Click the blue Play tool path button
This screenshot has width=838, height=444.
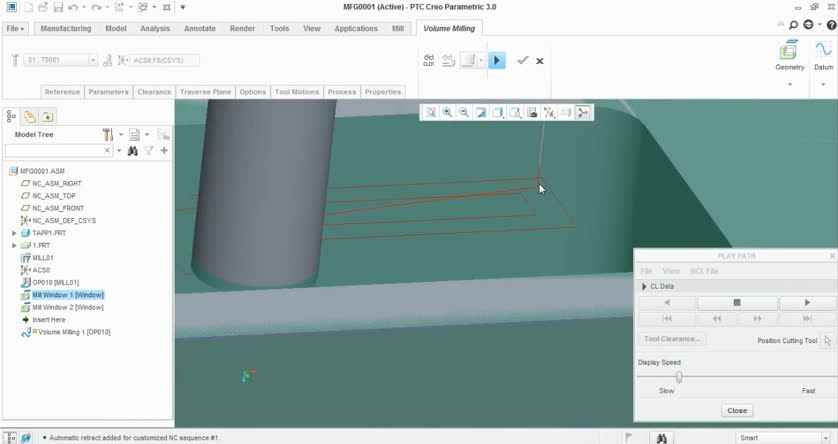coord(496,60)
